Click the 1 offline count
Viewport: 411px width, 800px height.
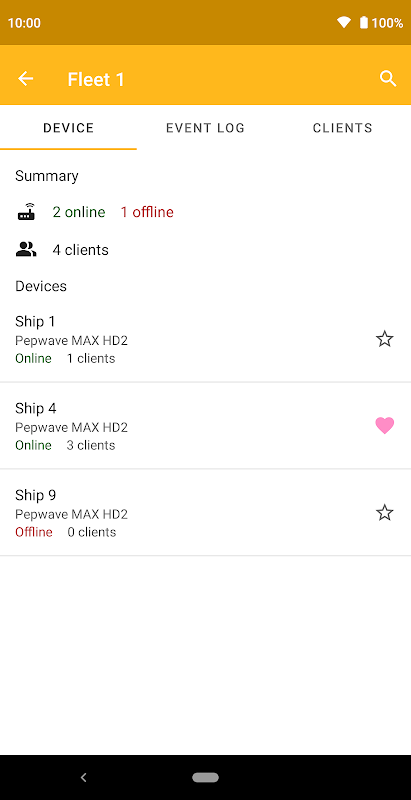pos(147,212)
